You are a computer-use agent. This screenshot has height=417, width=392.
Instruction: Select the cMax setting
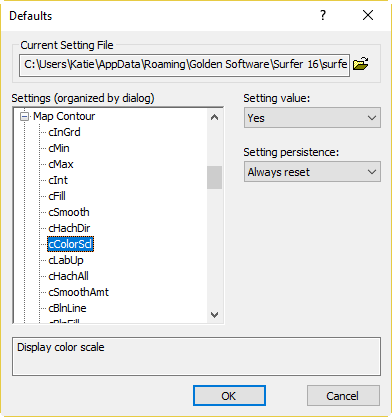(x=61, y=164)
